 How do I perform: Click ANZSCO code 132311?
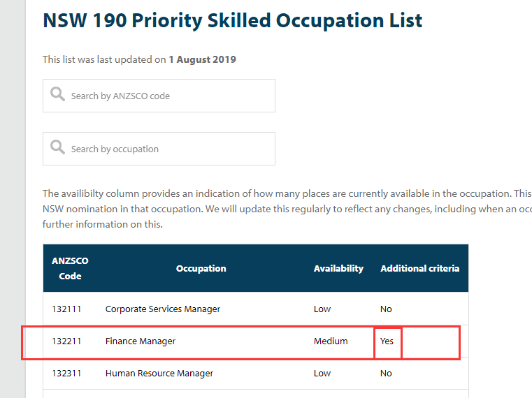[66, 374]
